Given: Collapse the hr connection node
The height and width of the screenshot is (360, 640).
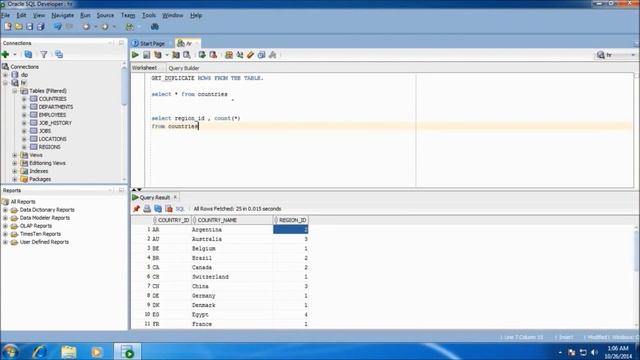Looking at the screenshot, I should [5, 83].
